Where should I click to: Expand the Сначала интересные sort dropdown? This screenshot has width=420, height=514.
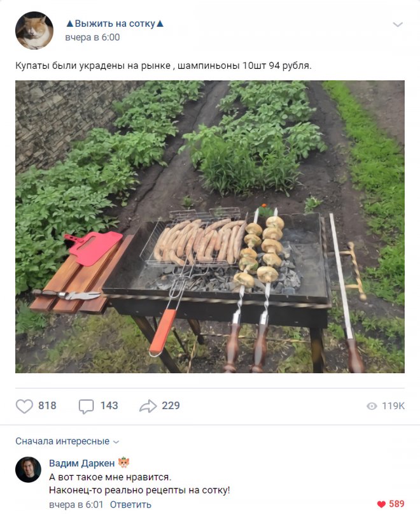click(67, 441)
